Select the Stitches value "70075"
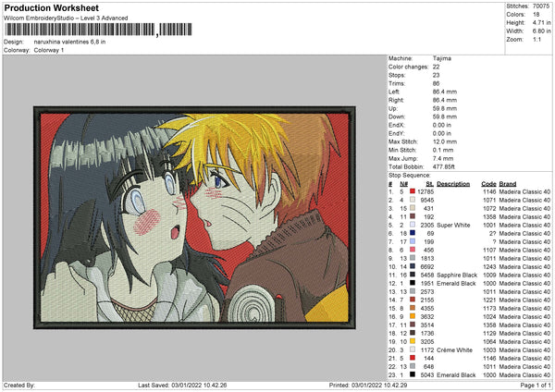The height and width of the screenshot is (392, 555). pyautogui.click(x=541, y=6)
